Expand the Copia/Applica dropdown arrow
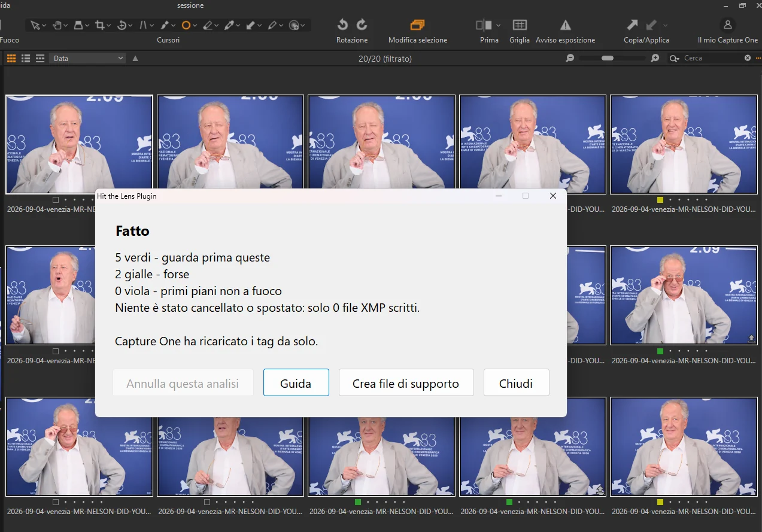This screenshot has width=762, height=532. (x=665, y=25)
